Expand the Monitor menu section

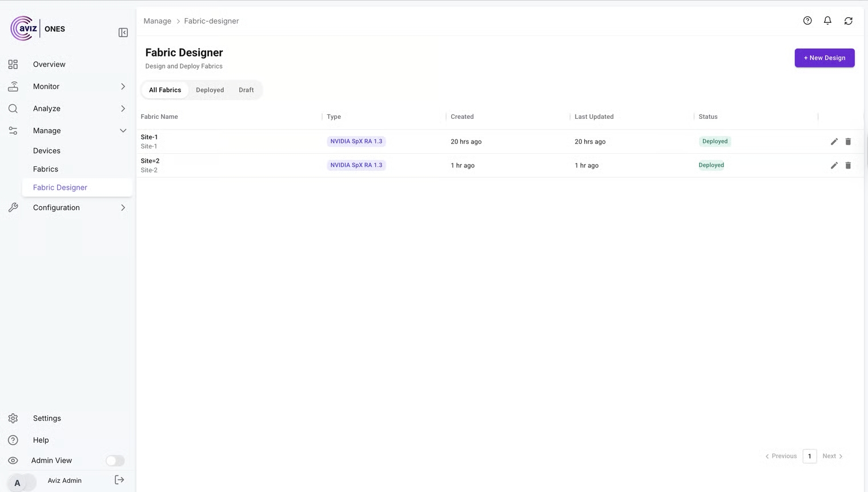click(123, 86)
